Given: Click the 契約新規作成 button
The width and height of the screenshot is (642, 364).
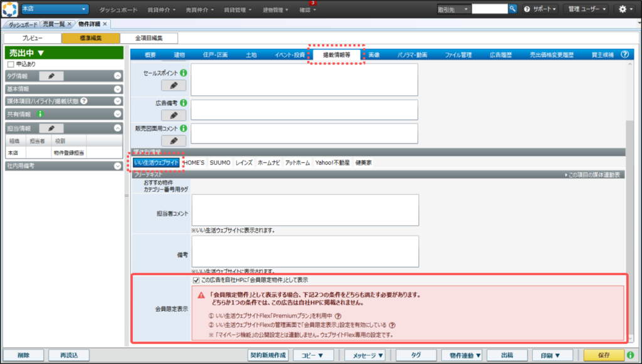Looking at the screenshot, I should tap(268, 355).
